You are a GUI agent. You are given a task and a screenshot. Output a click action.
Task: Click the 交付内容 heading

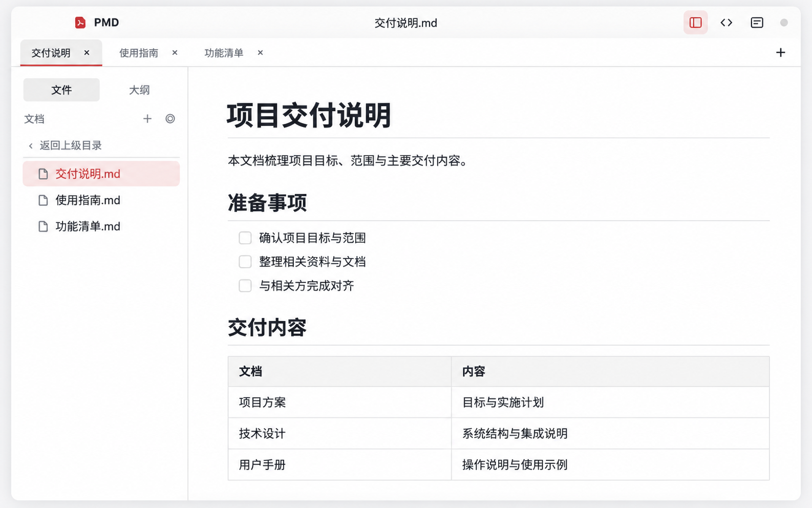267,327
